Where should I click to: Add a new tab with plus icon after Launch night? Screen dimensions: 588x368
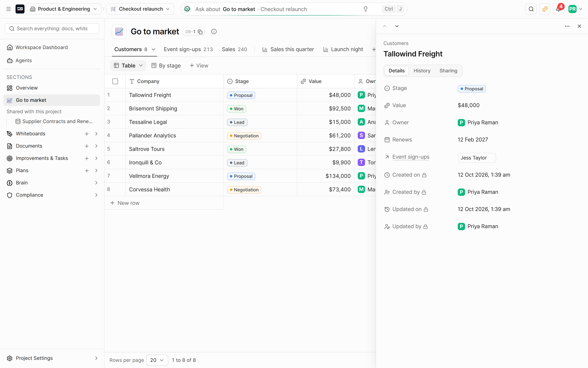tap(373, 49)
